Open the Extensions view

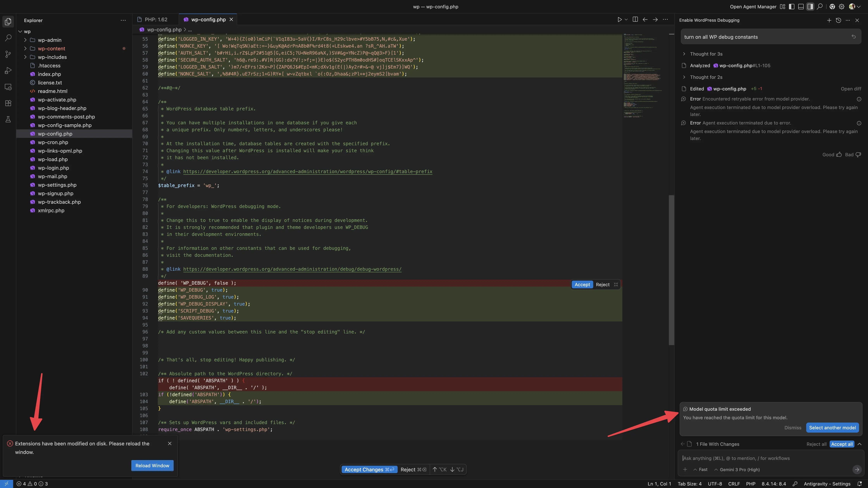8,103
